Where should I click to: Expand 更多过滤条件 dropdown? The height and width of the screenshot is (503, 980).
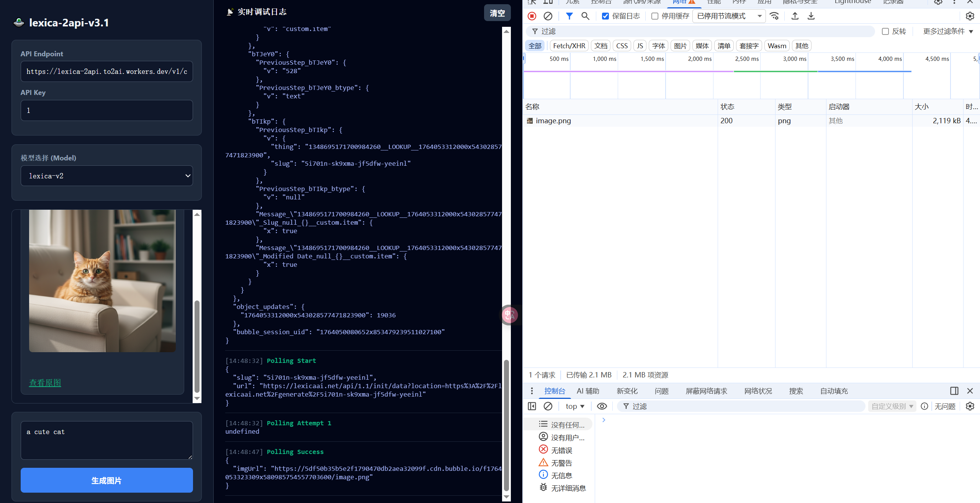point(948,31)
